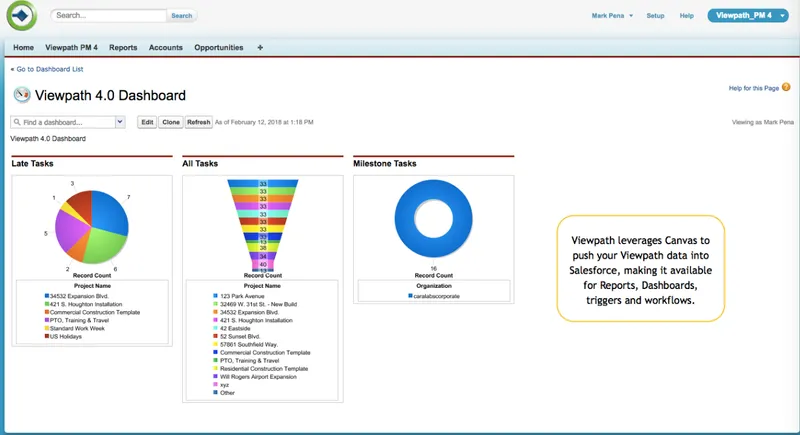The height and width of the screenshot is (435, 800).
Task: Open the Accounts tab
Action: tap(166, 47)
